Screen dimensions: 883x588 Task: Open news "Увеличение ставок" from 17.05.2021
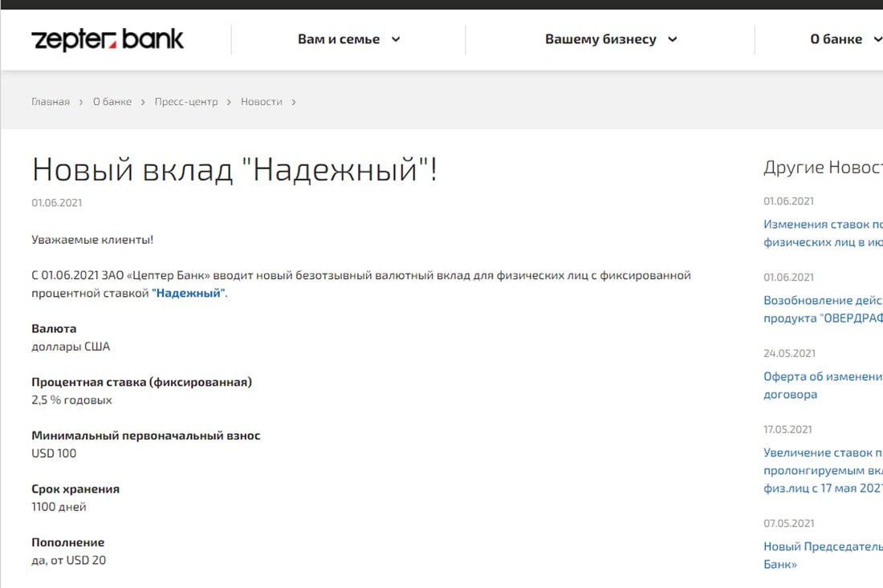824,470
